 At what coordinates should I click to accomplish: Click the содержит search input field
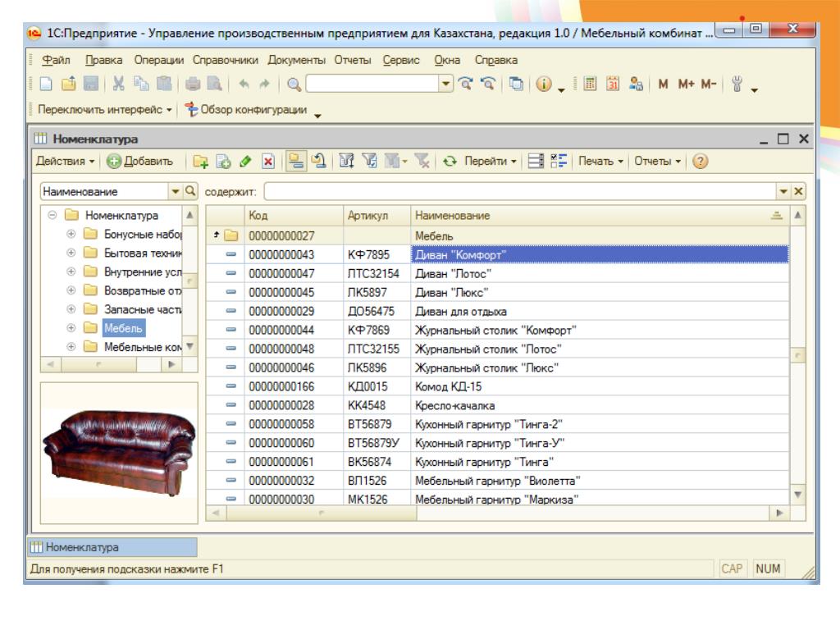519,191
